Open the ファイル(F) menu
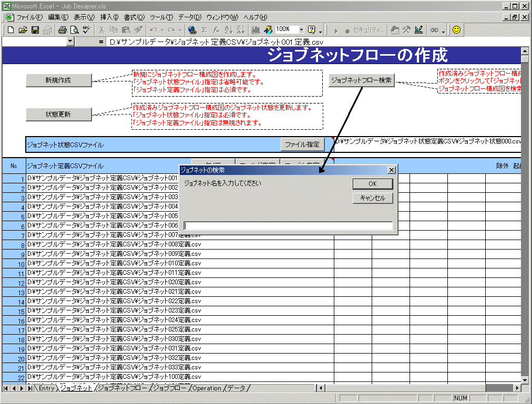The width and height of the screenshot is (532, 404). coord(29,17)
